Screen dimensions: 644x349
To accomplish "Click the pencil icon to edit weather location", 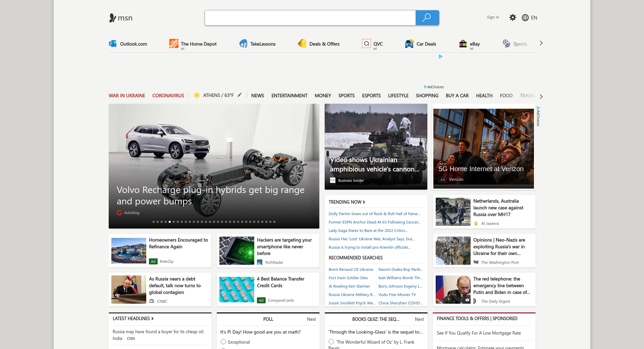I will tap(239, 95).
